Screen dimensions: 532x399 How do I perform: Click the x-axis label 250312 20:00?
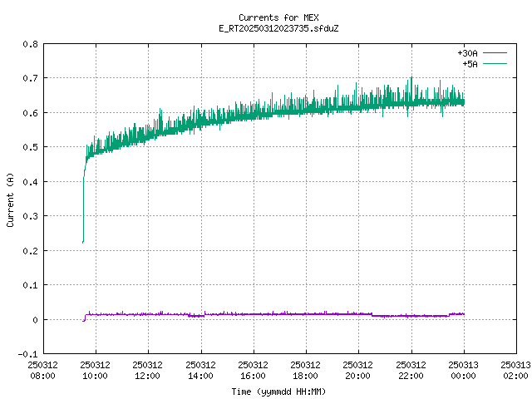pos(358,371)
